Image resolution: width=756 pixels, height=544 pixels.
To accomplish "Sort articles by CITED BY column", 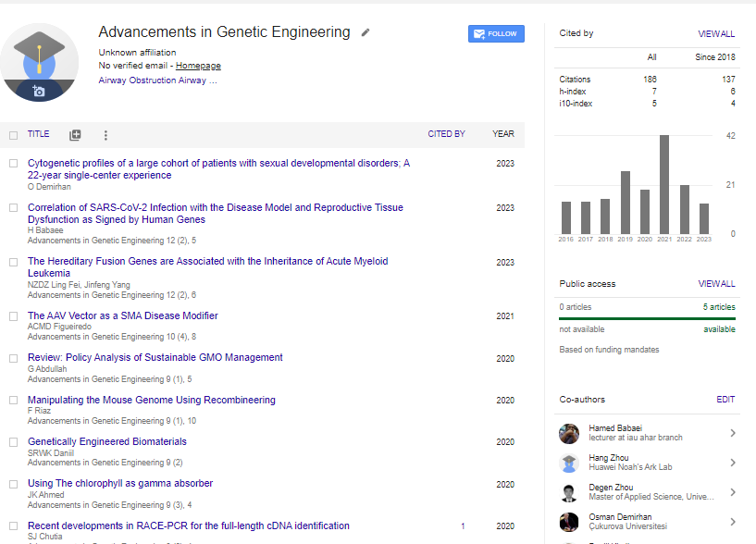I will coord(446,134).
